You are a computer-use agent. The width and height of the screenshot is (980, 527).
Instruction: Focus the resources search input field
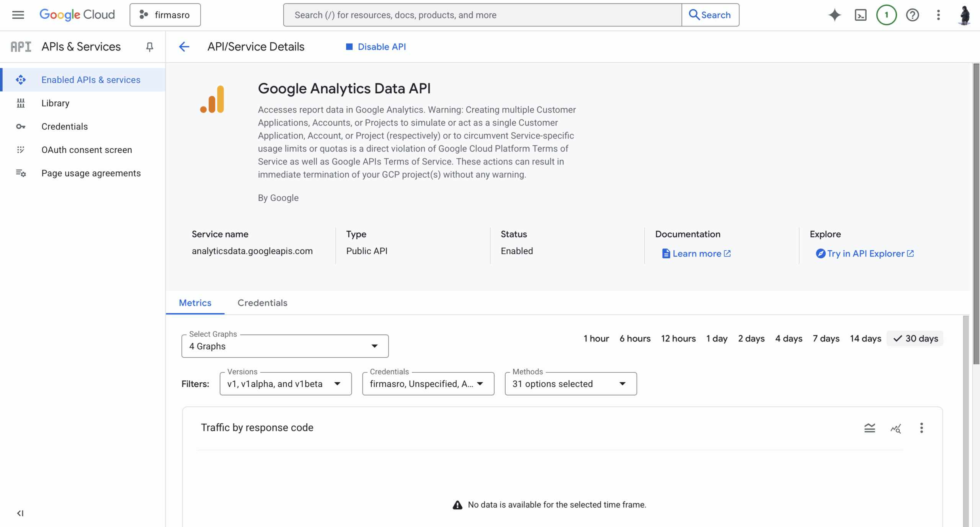482,15
